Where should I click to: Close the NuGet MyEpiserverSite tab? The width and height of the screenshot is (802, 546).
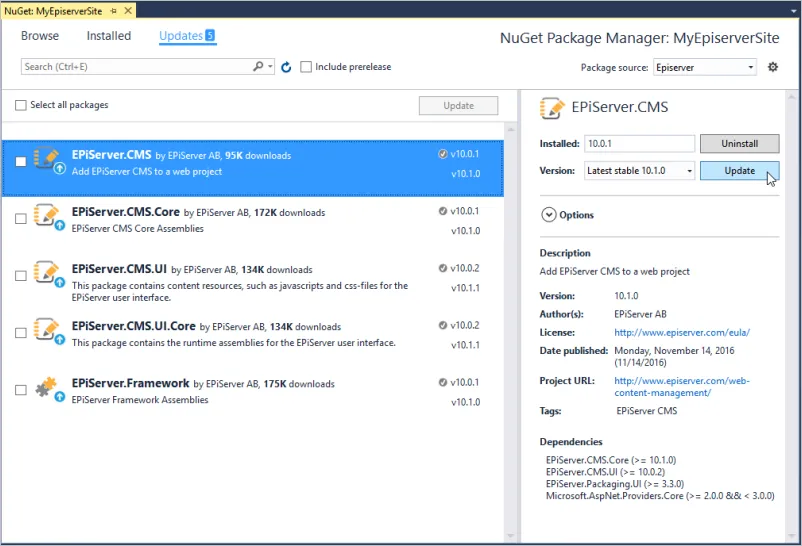click(128, 11)
